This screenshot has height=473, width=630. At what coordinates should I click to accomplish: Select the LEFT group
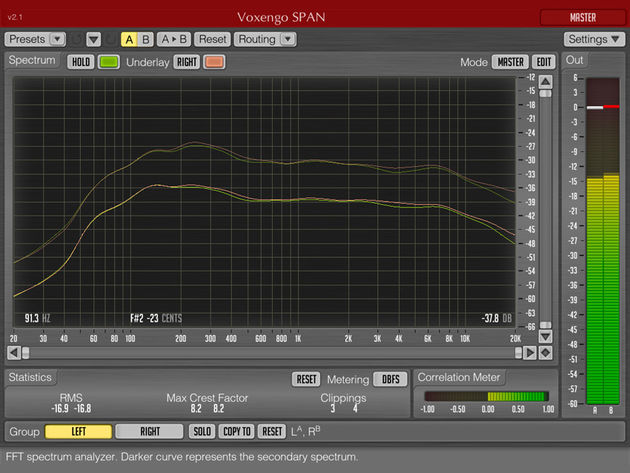pyautogui.click(x=78, y=432)
